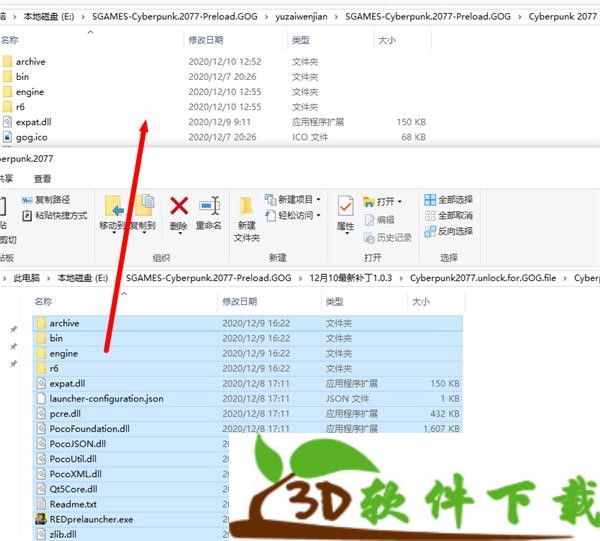Click the Edit button in ribbon
The height and width of the screenshot is (541, 600).
click(379, 220)
